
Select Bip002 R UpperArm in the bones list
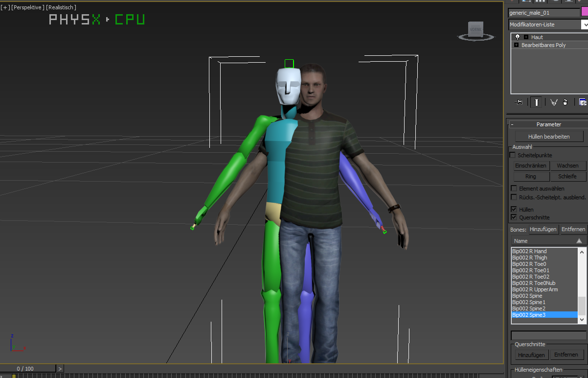tap(535, 289)
